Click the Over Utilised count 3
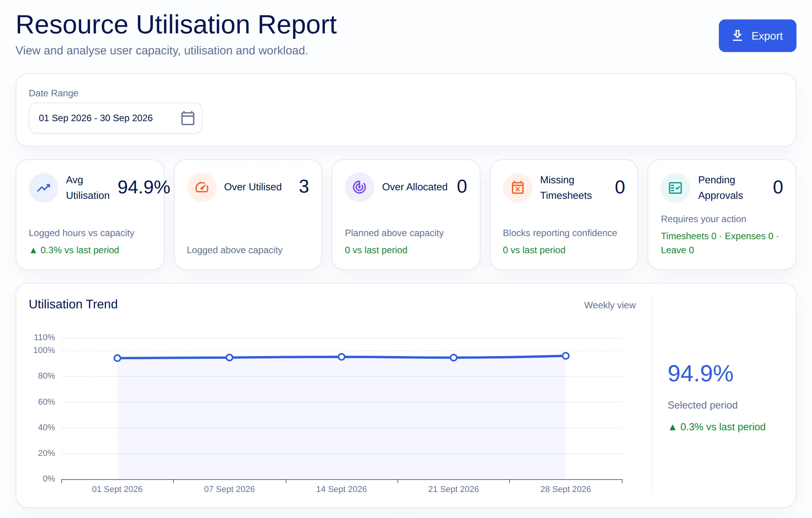 (x=304, y=187)
